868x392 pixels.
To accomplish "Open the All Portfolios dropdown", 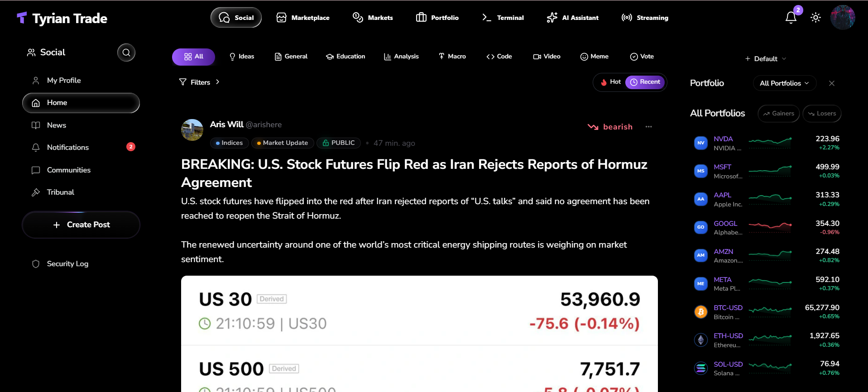I will tap(785, 83).
